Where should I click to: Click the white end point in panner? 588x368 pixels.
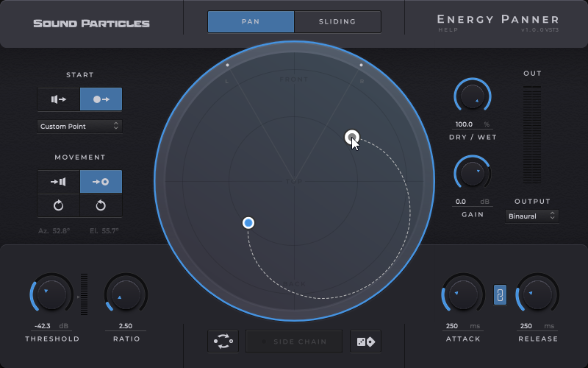click(352, 138)
